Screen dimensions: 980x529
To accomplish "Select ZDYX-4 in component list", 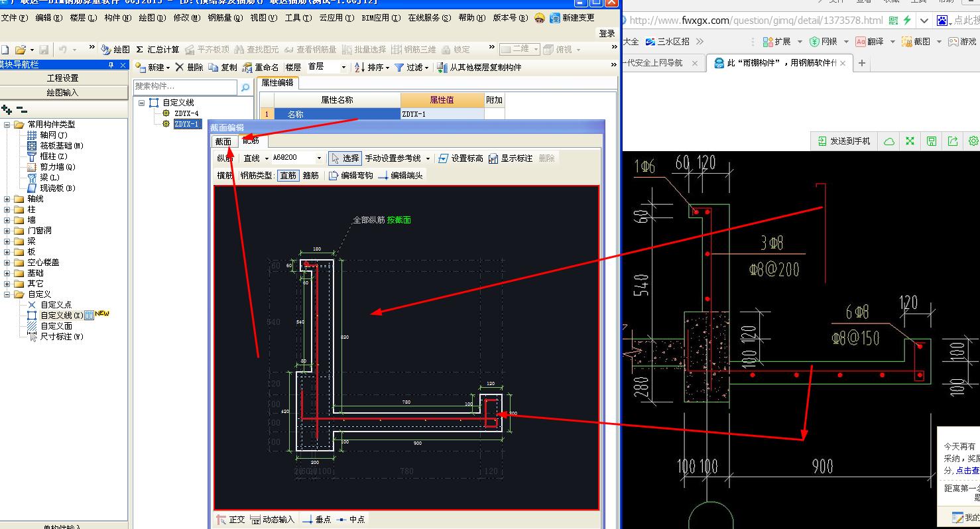I will pos(186,113).
